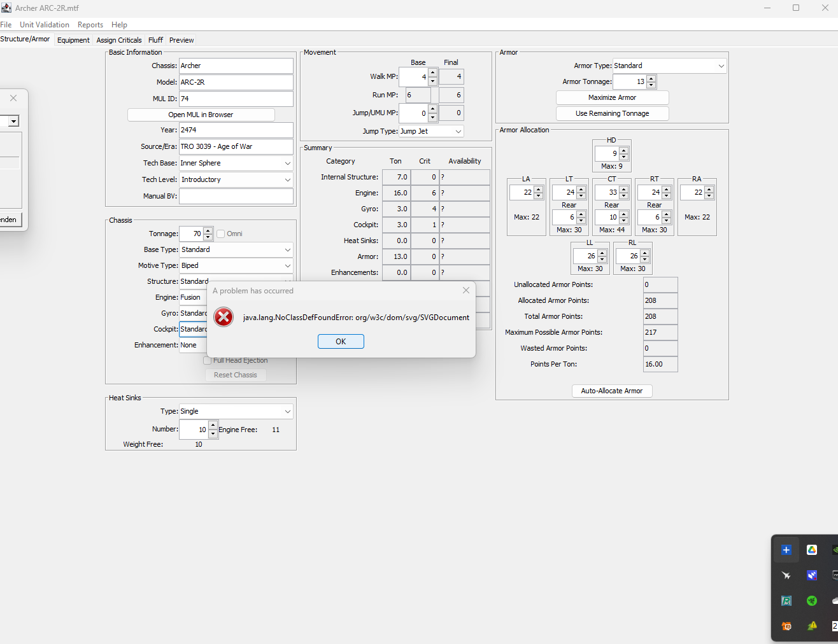Open Google Drive from the system tray
Image resolution: width=838 pixels, height=644 pixels.
pos(811,549)
